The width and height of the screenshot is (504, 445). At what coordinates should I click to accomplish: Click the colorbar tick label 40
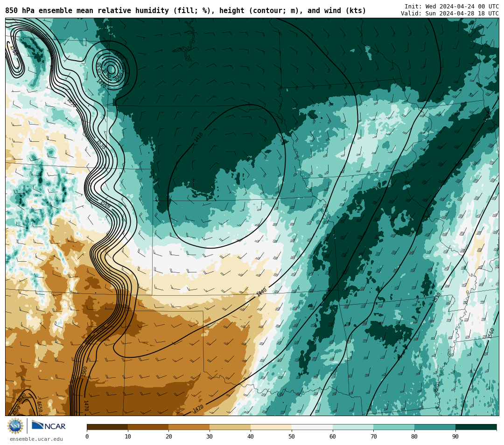point(251,436)
